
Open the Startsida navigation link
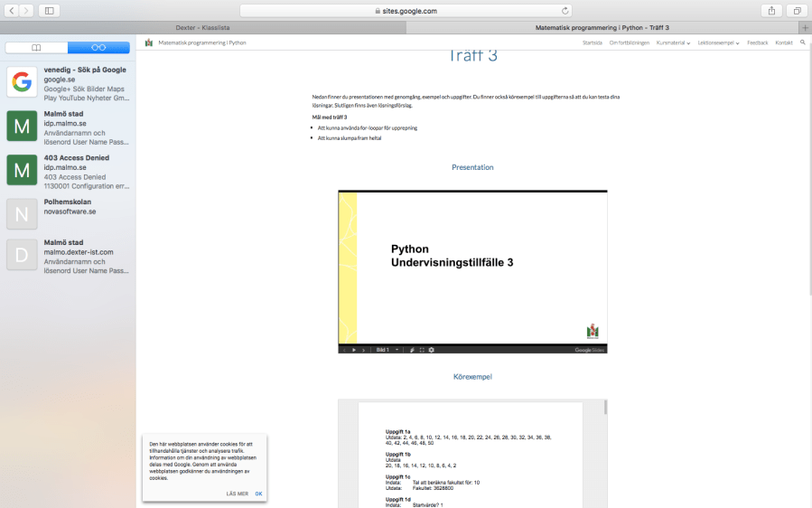pos(593,42)
